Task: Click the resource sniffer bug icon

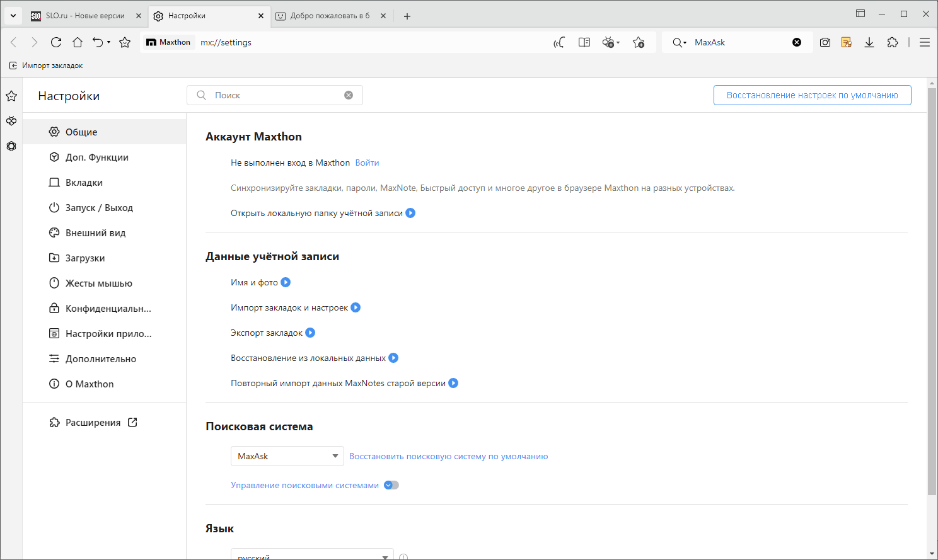Action: [608, 42]
